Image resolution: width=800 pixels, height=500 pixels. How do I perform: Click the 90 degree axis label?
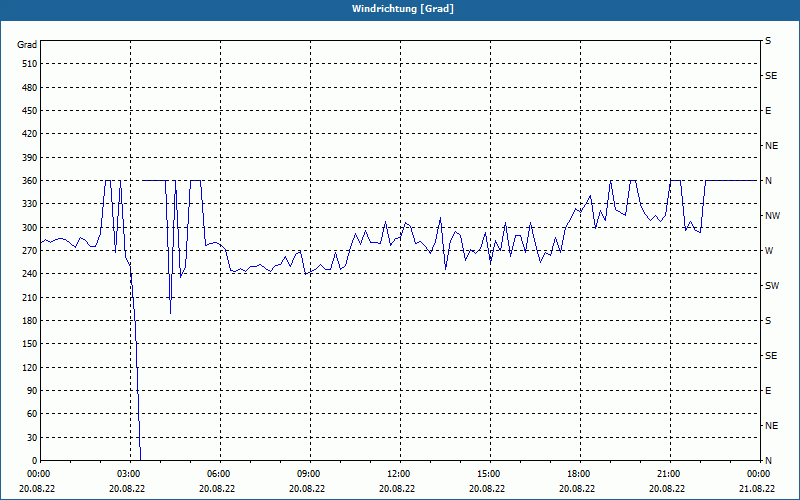(x=32, y=391)
